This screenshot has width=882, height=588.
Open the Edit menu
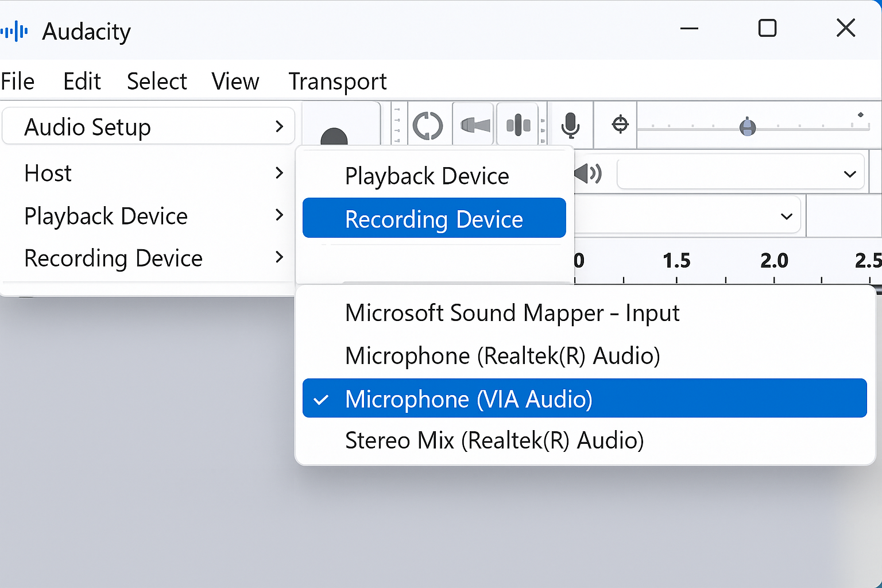(82, 81)
